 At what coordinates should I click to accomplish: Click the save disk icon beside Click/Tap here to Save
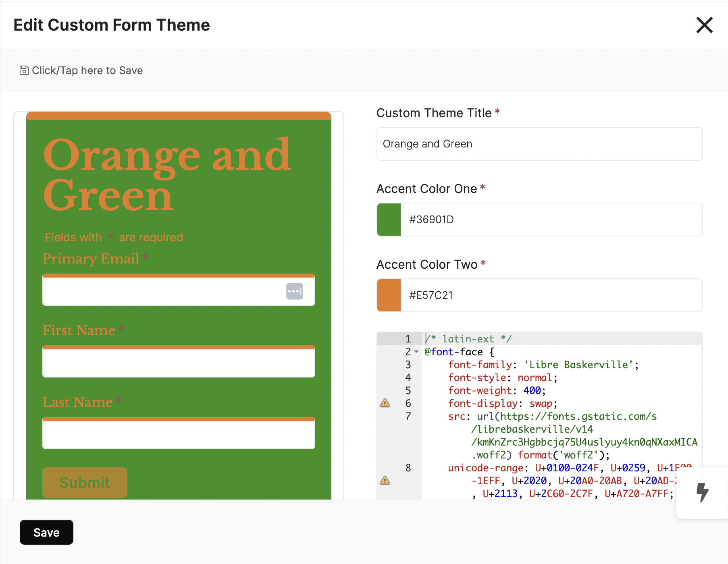(x=24, y=70)
